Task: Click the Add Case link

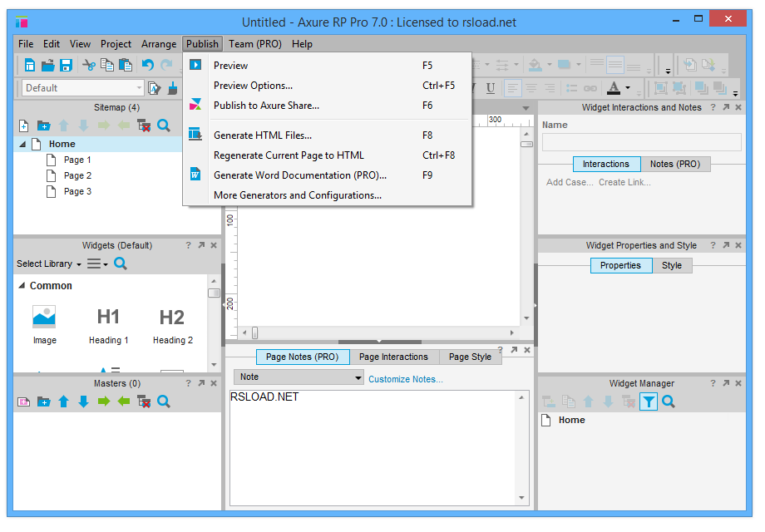Action: tap(570, 182)
